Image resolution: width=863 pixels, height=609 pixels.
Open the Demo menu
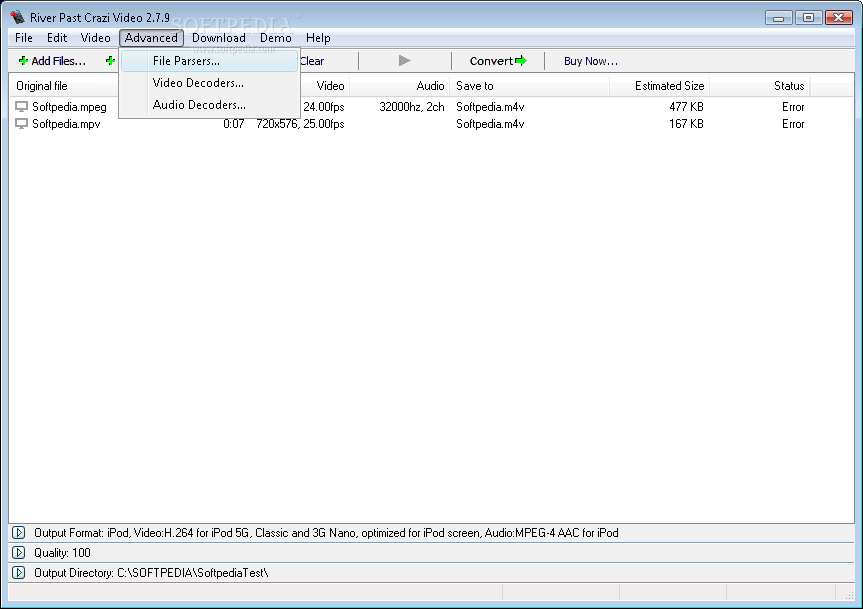(276, 38)
